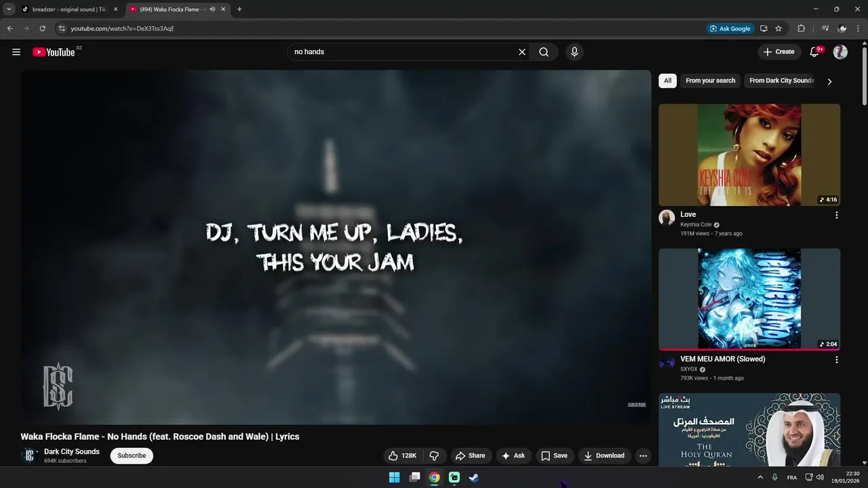Open options for the Keyshia Cole Love video
Viewport: 868px width, 488px height.
click(836, 215)
